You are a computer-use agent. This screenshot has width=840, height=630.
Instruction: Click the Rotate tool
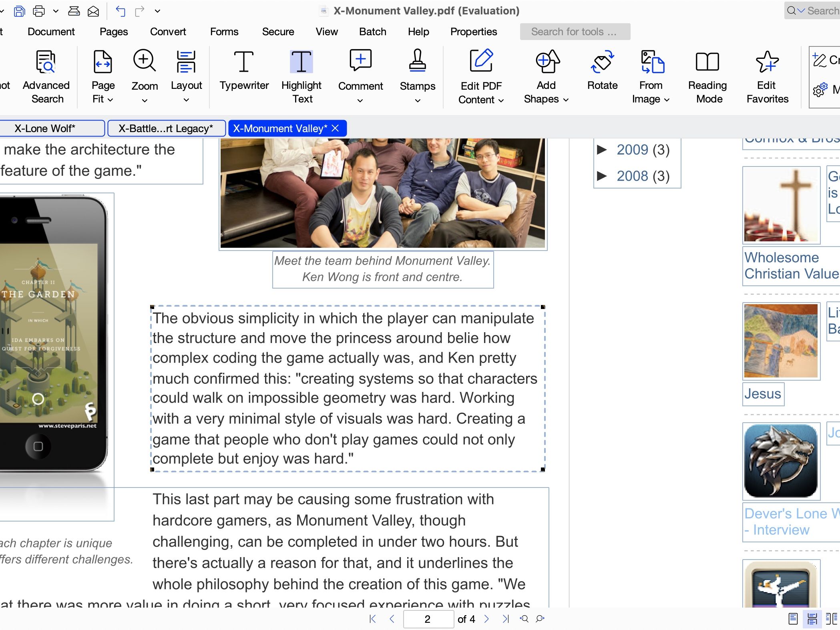click(602, 70)
